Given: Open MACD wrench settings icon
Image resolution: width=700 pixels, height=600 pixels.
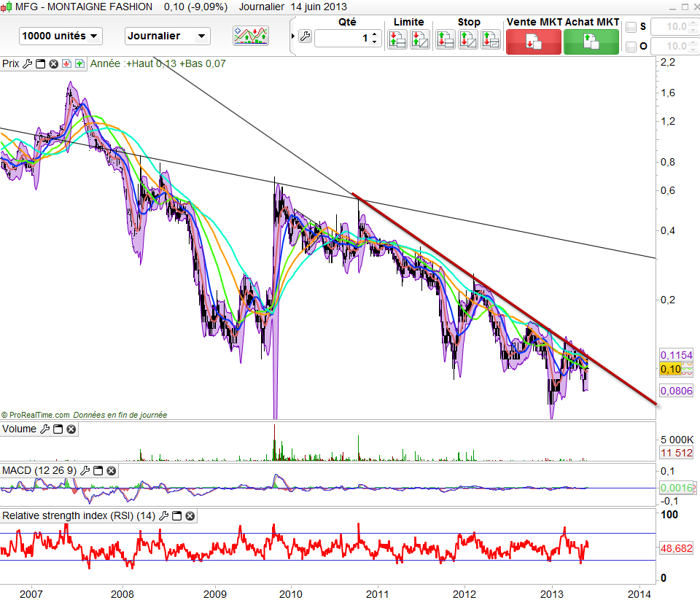Looking at the screenshot, I should pyautogui.click(x=85, y=471).
